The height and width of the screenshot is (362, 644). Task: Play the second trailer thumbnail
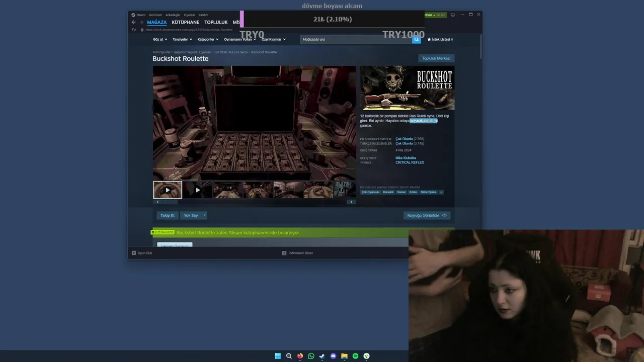(x=197, y=190)
